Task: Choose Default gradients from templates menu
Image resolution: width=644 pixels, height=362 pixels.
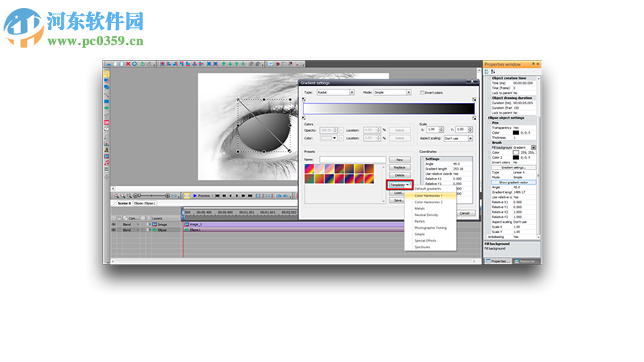Action: [428, 189]
